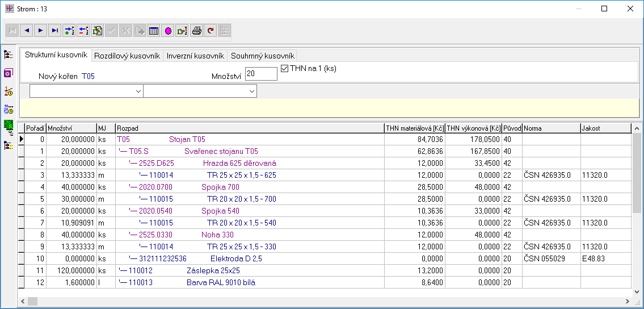Image resolution: width=644 pixels, height=309 pixels.
Task: Remove record icon with red minus
Action: pyautogui.click(x=83, y=31)
